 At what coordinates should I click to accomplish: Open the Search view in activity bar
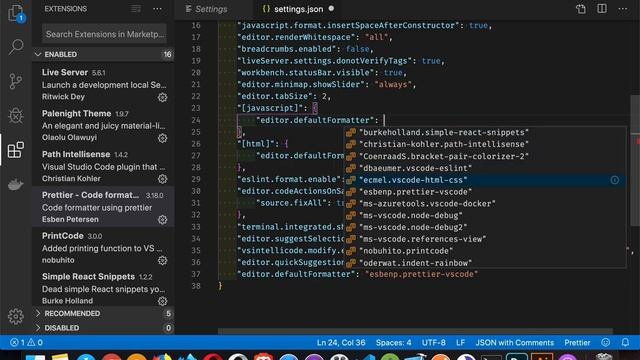[x=16, y=47]
